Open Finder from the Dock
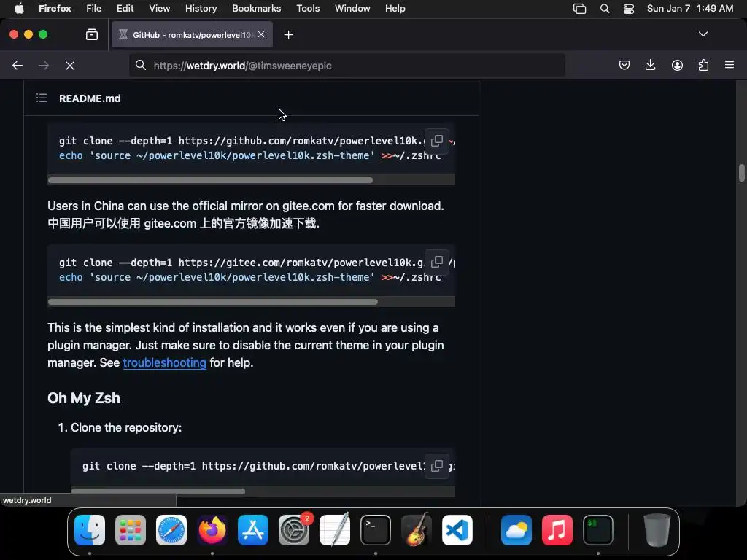This screenshot has height=560, width=747. 90,530
